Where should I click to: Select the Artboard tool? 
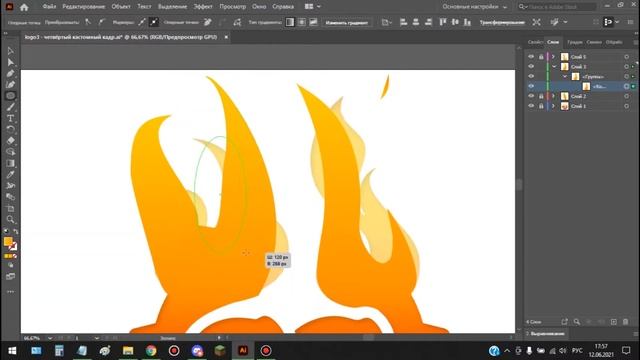pyautogui.click(x=11, y=208)
